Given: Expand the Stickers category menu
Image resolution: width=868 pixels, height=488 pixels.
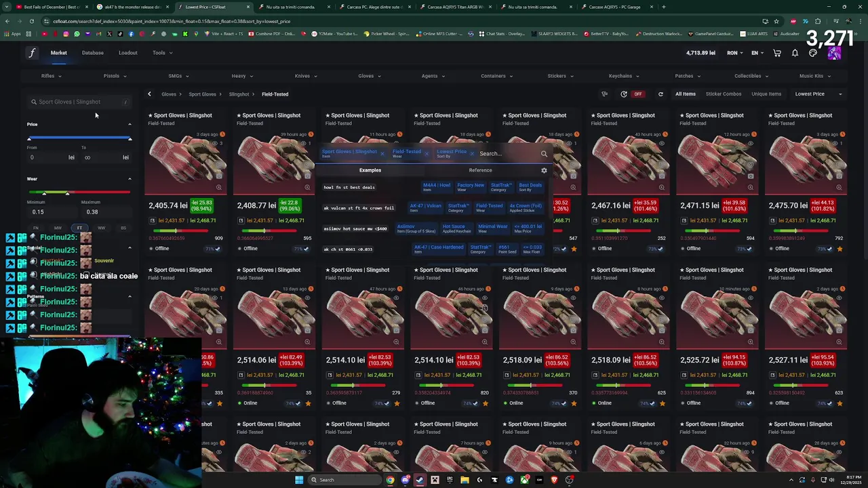Looking at the screenshot, I should coord(561,76).
